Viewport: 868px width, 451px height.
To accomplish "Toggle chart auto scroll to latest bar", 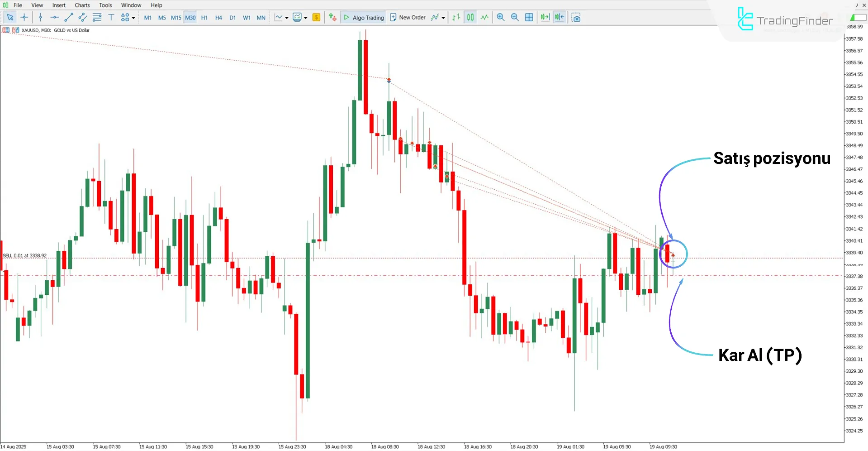I will tap(545, 17).
